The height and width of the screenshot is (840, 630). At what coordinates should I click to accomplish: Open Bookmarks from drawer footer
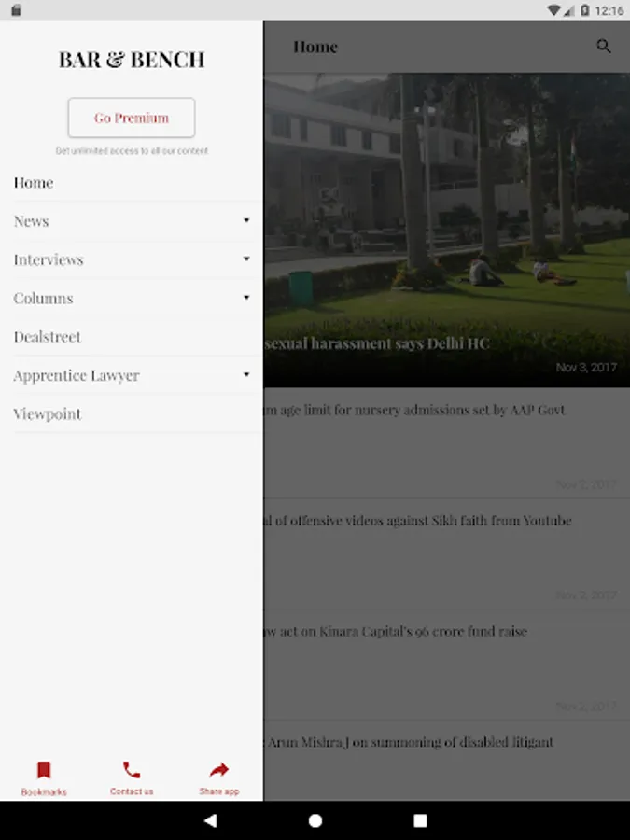pyautogui.click(x=44, y=777)
